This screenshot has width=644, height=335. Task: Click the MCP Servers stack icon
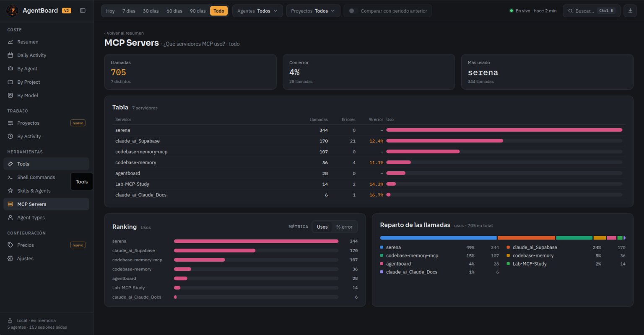(x=10, y=204)
